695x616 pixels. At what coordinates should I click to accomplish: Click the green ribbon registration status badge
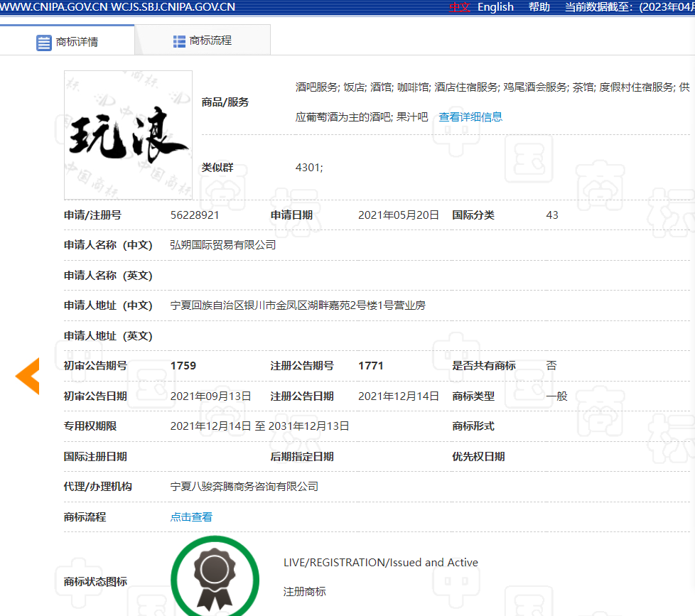pyautogui.click(x=215, y=576)
